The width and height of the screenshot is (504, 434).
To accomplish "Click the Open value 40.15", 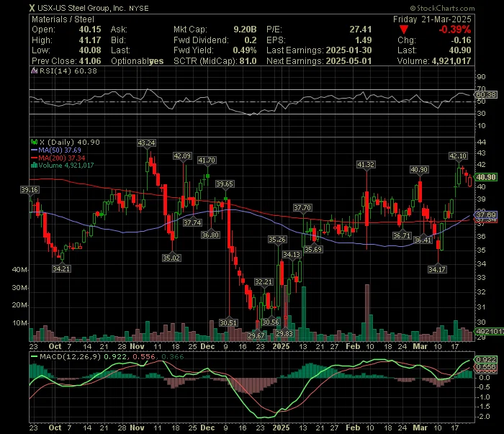I will [90, 30].
